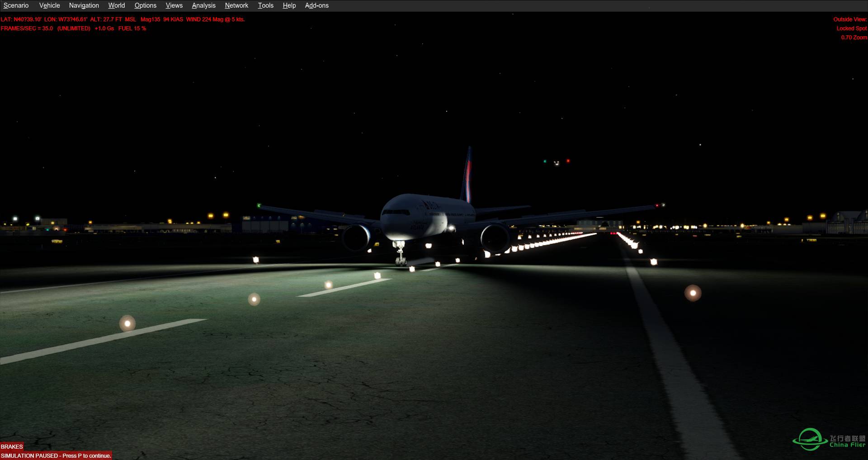The width and height of the screenshot is (868, 460).
Task: Open the Network menu
Action: 236,5
